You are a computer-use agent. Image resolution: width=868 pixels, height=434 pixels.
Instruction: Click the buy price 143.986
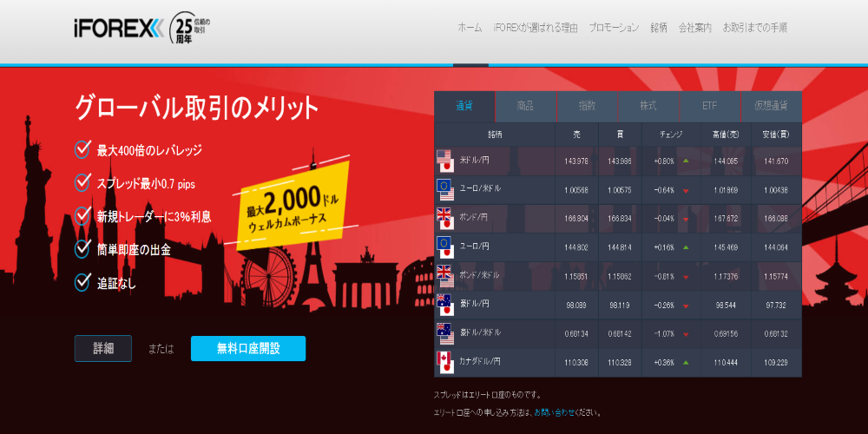(619, 161)
